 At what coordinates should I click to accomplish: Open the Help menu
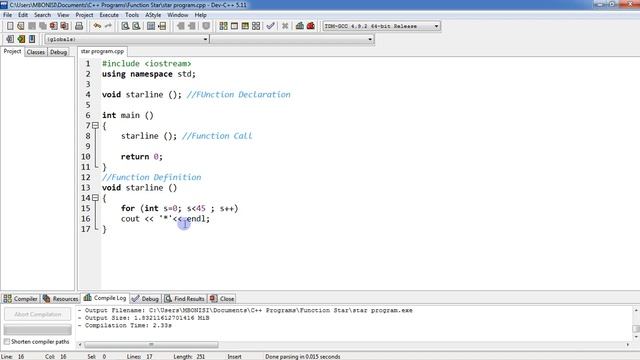[200, 15]
